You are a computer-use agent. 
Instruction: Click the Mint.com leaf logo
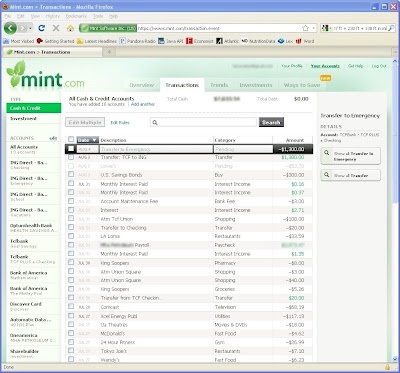point(45,75)
